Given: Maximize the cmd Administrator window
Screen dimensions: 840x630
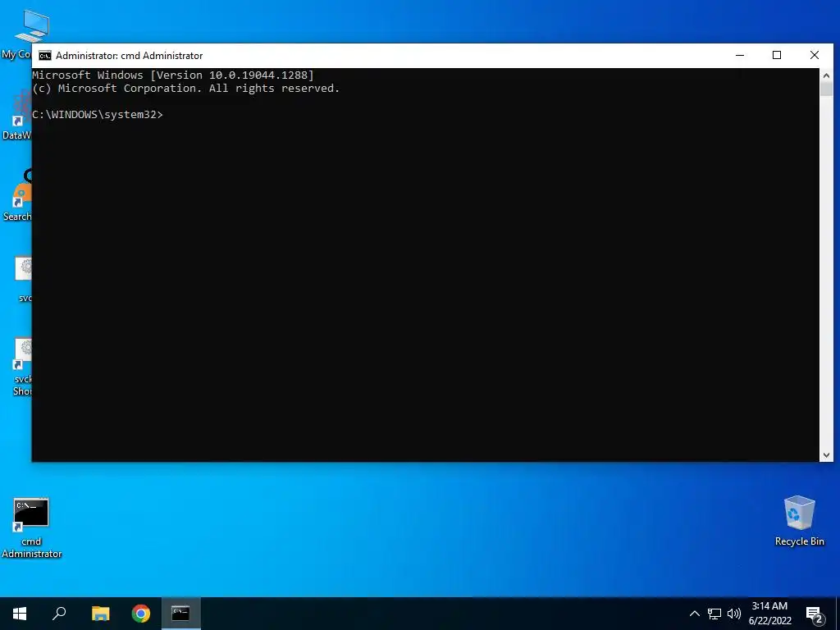Looking at the screenshot, I should click(777, 55).
